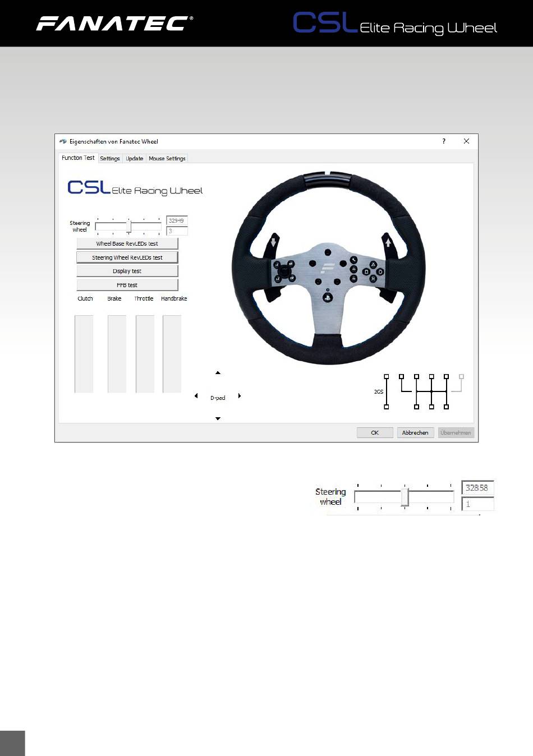Screen dimensions: 533x756
Task: Start the FFB test
Action: click(x=127, y=285)
